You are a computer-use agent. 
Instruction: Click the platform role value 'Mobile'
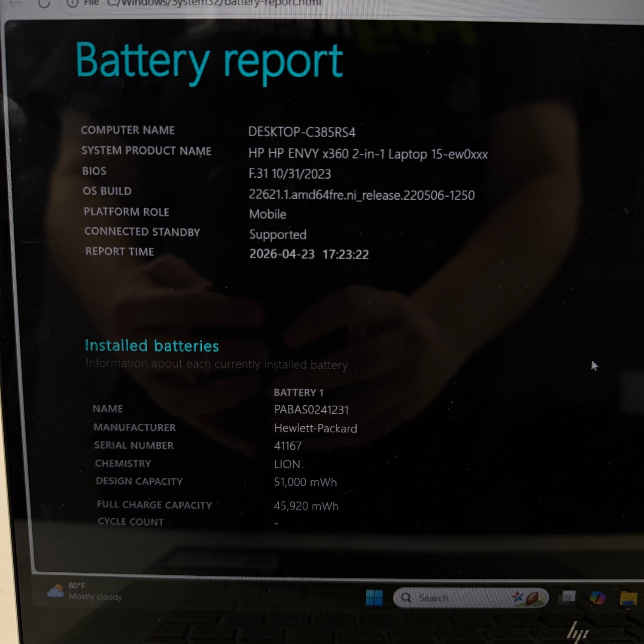268,214
